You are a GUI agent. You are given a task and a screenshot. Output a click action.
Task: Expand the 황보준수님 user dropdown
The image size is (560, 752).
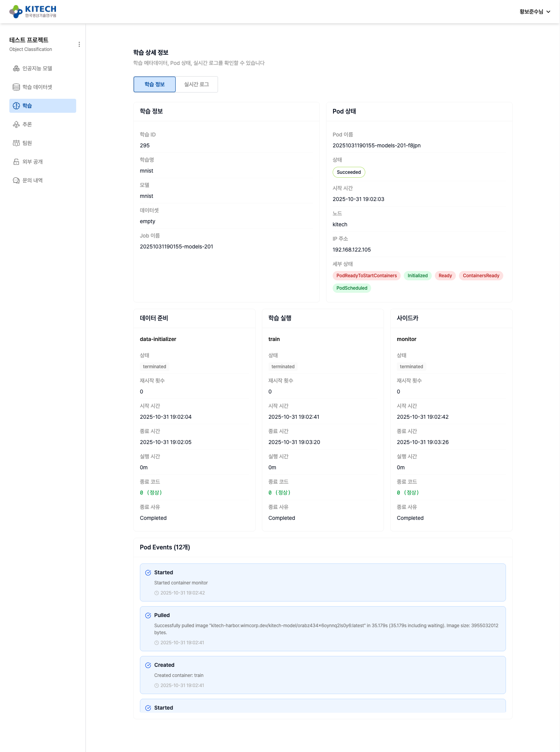coord(535,12)
